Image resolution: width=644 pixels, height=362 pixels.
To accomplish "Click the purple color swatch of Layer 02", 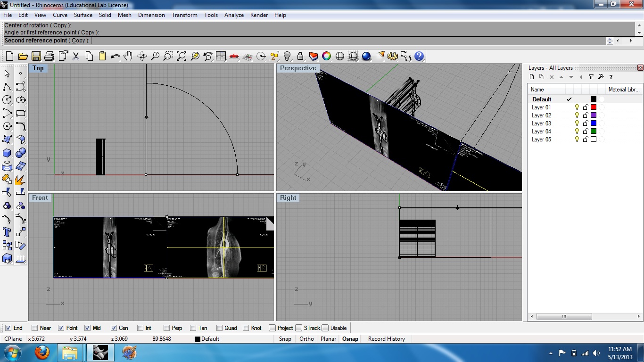I will [x=594, y=115].
